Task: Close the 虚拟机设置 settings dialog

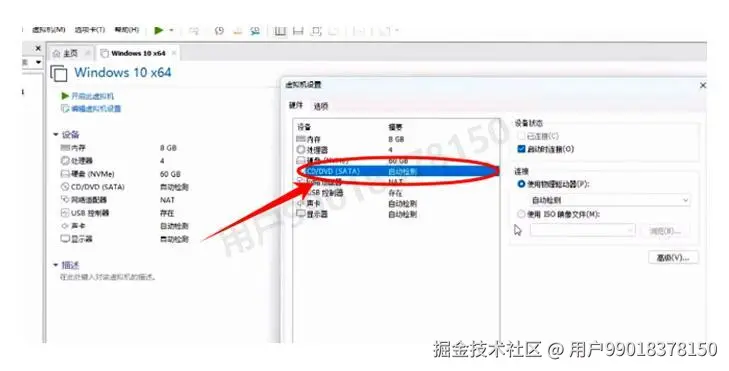Action: click(703, 85)
